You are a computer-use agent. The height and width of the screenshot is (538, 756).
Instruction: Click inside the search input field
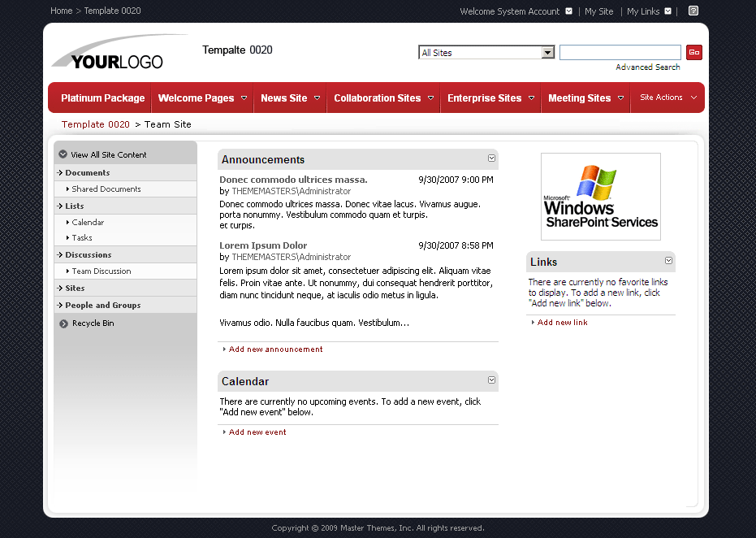(620, 51)
